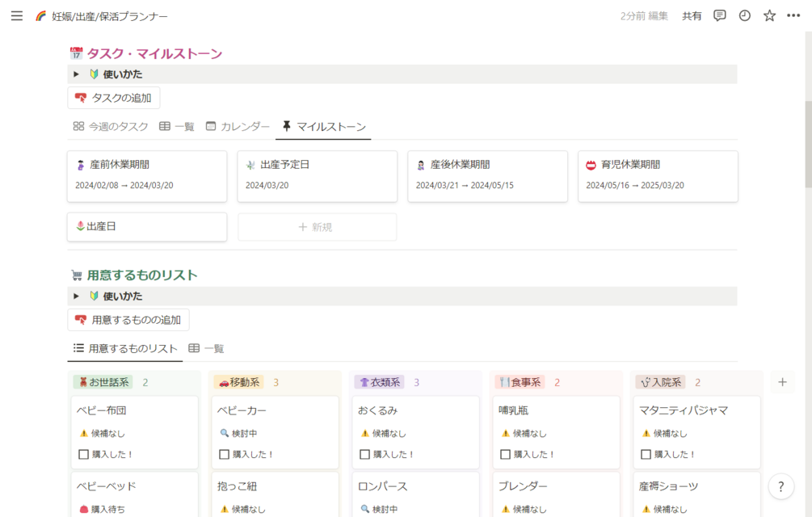Click the 2分前 編集 timestamp

[644, 16]
